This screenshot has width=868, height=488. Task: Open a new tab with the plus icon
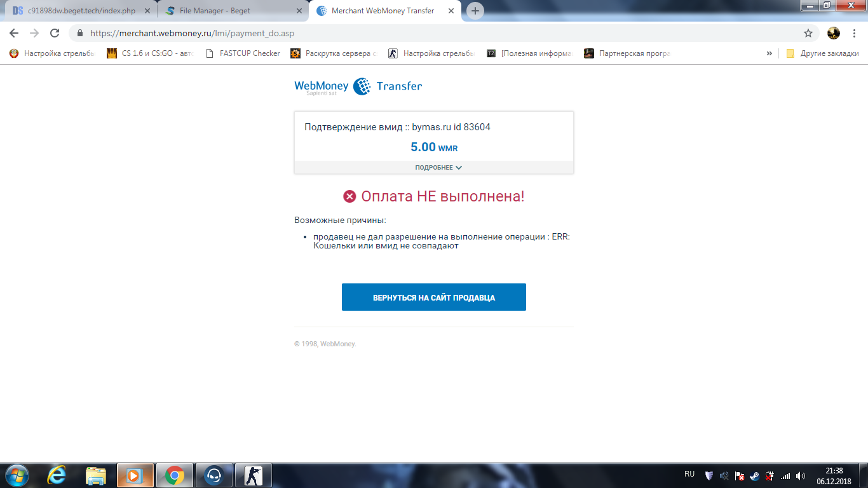tap(475, 11)
